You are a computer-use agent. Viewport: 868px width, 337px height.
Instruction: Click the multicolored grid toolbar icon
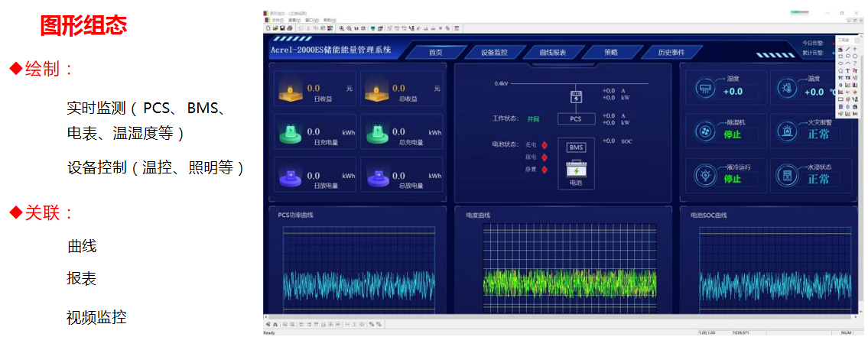click(330, 28)
